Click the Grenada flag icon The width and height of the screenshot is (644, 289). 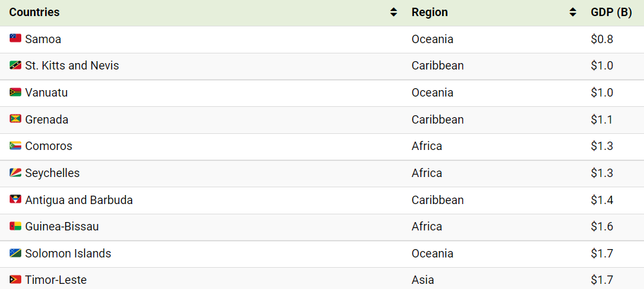point(15,119)
